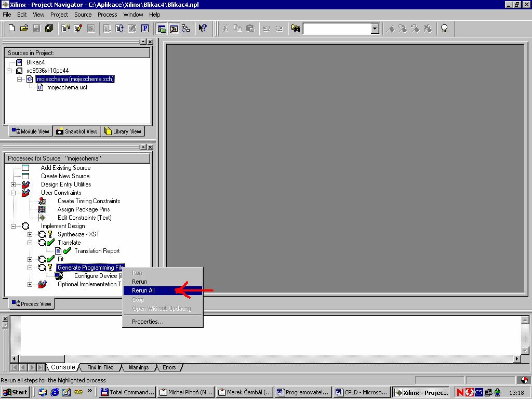The width and height of the screenshot is (532, 399).
Task: Click the toolbar icon with red pencil
Action: pyautogui.click(x=78, y=28)
